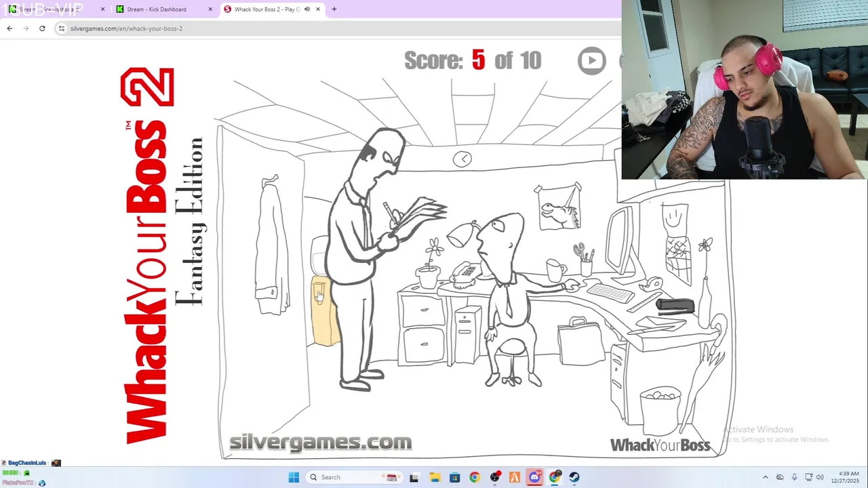Click the computer monitor
The image size is (868, 488).
tap(620, 240)
